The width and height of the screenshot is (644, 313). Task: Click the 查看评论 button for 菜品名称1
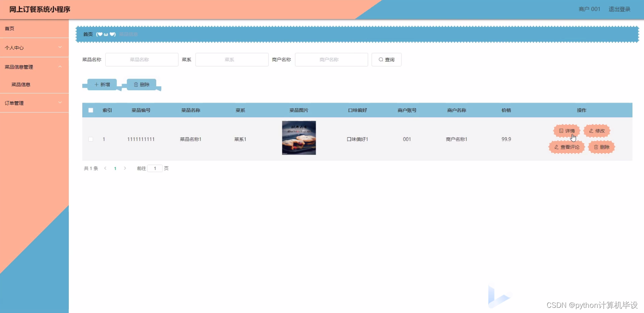(x=567, y=147)
